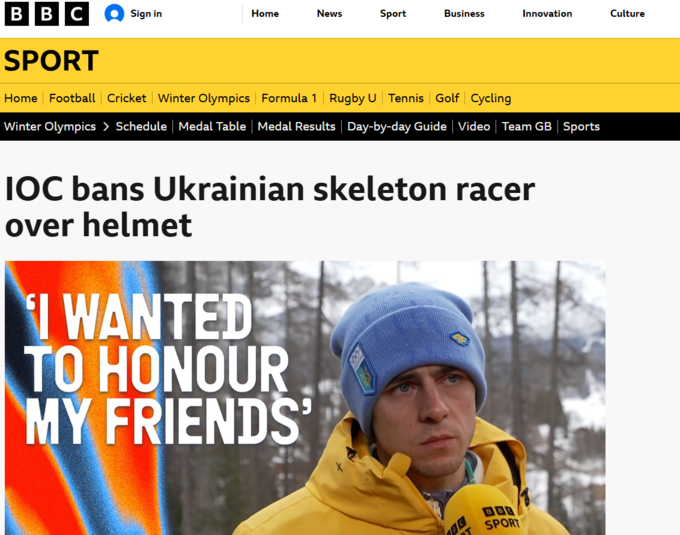The width and height of the screenshot is (680, 535).
Task: Open the Culture section
Action: (627, 14)
